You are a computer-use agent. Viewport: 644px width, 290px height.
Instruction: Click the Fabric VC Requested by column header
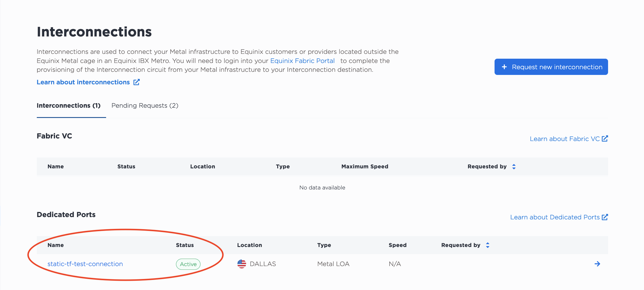coord(487,166)
